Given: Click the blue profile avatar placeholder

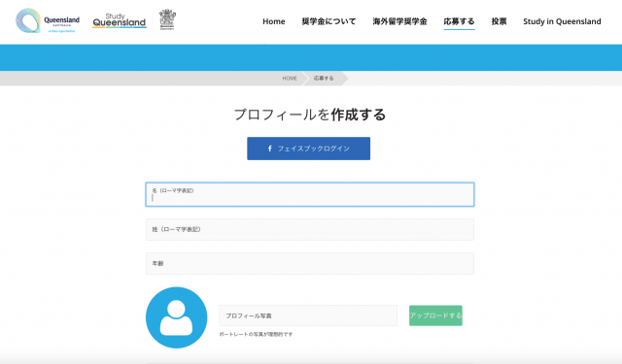Looking at the screenshot, I should [x=177, y=317].
